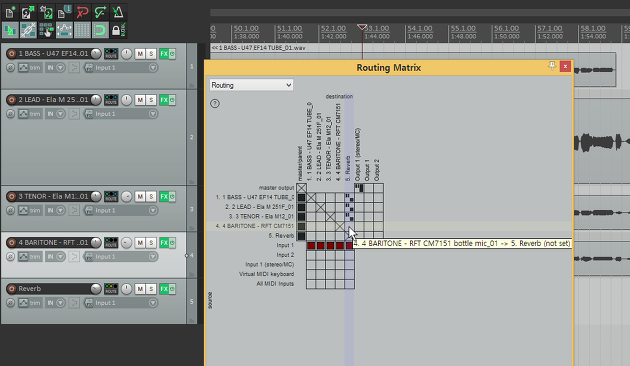Viewport: 630px width, 366px height.
Task: Open envelope trim button on 1 BASS
Action: 30,67
